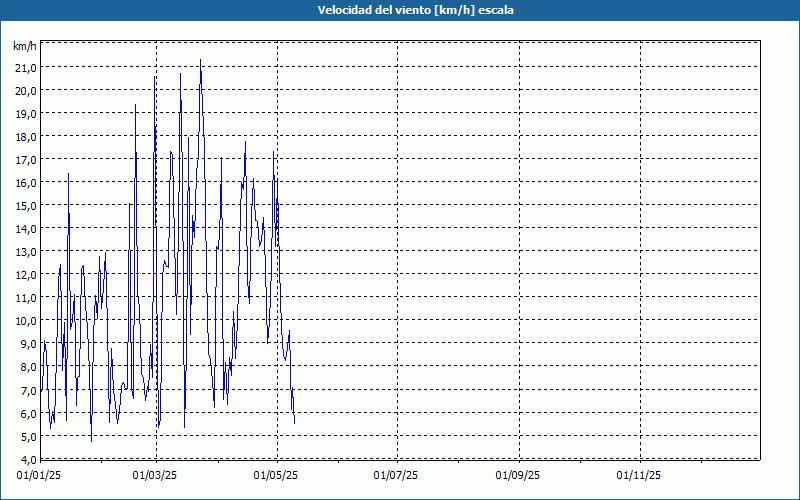The width and height of the screenshot is (800, 500).
Task: Click the 12,0 y-axis value
Action: 27,274
